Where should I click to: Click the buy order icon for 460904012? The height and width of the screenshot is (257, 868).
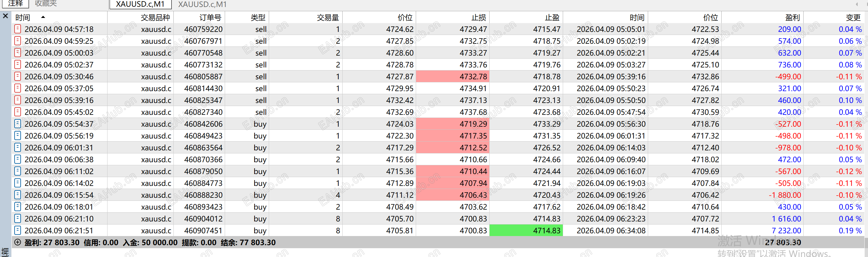(18, 218)
